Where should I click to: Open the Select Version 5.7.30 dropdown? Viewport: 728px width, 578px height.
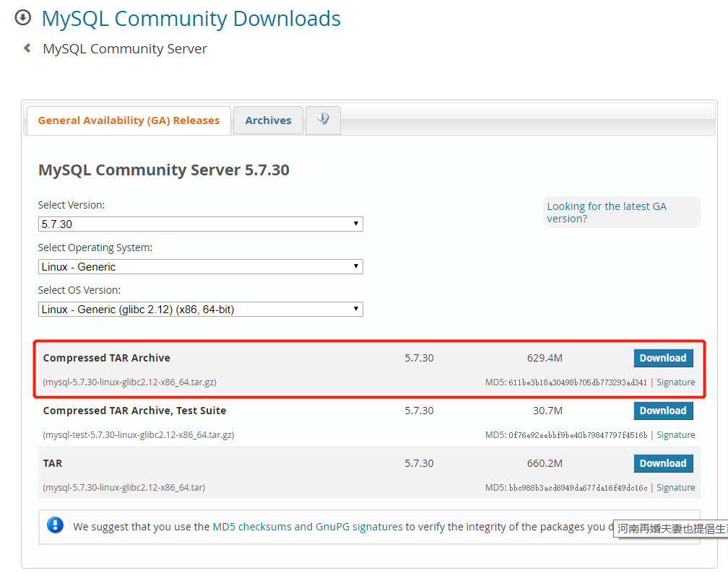pos(201,224)
